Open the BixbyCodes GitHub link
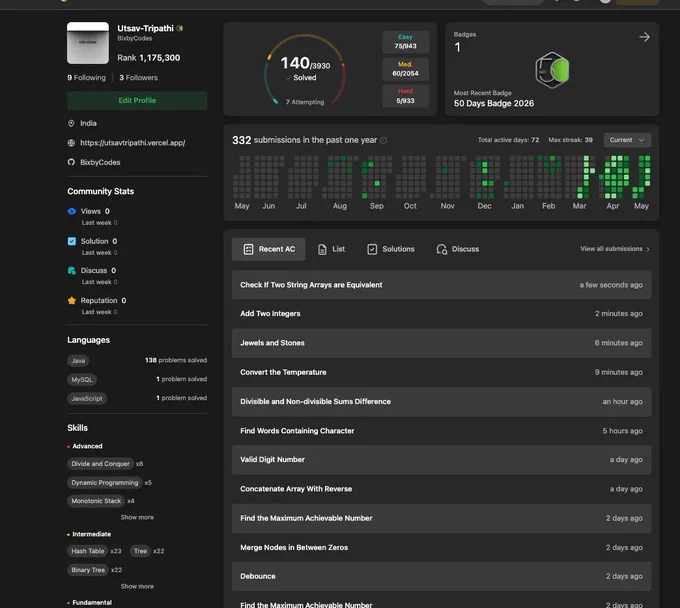The image size is (680, 608). pos(100,162)
